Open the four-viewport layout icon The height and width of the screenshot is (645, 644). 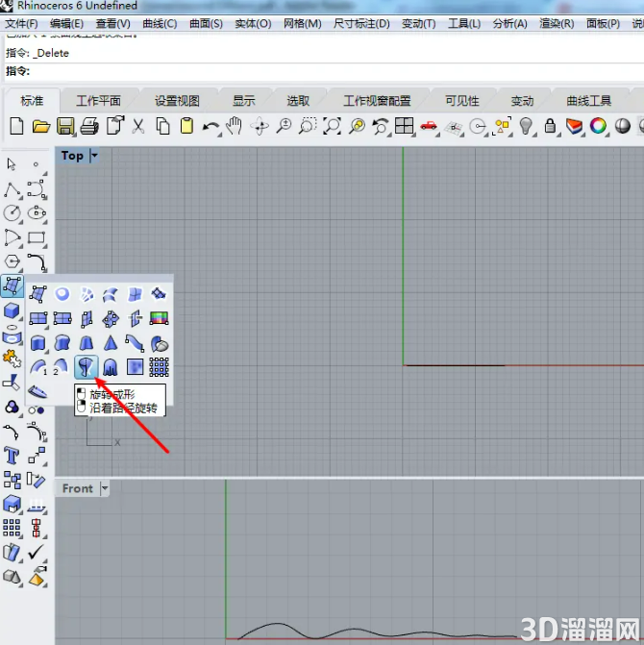tap(404, 126)
